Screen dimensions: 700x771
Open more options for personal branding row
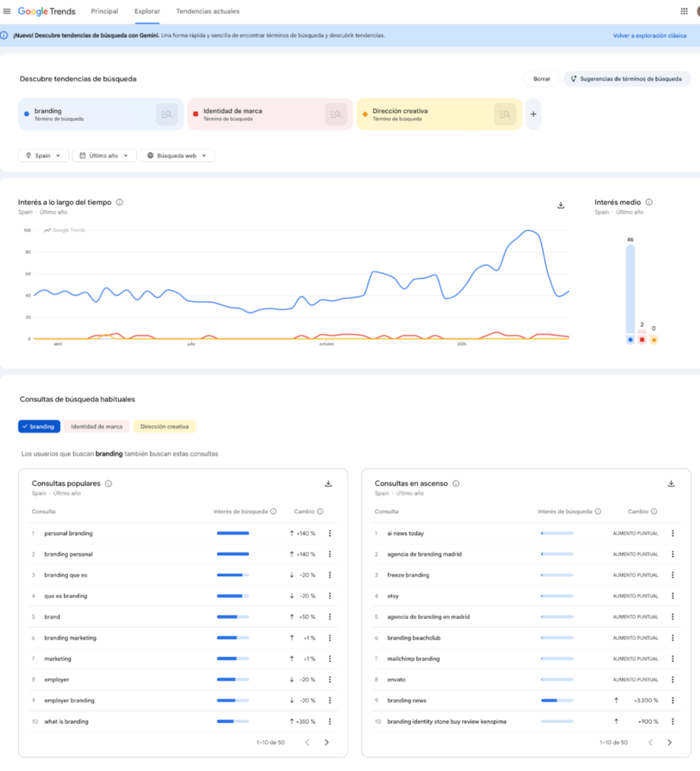point(330,533)
